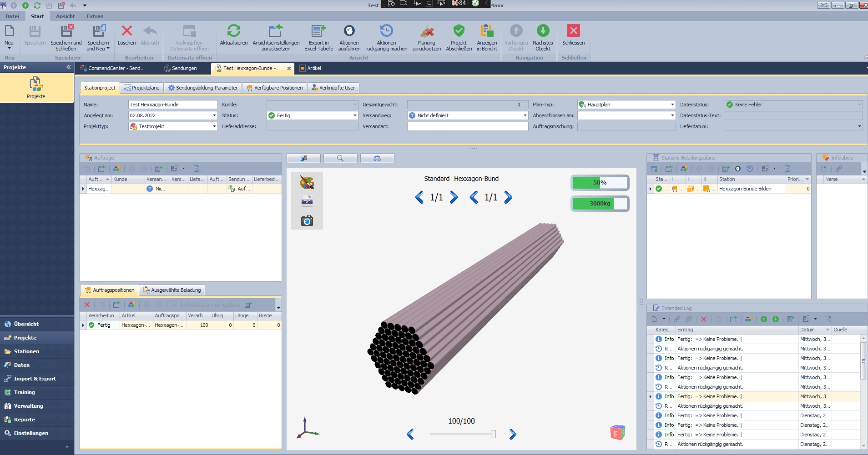Close the Test Hexxagon-Bunde document tab
Viewport: 868px width, 455px height.
[x=289, y=68]
